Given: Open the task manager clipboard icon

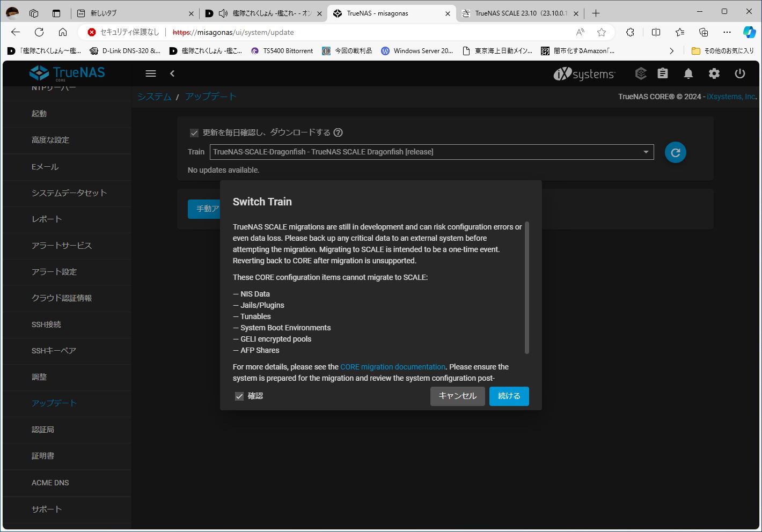Looking at the screenshot, I should click(x=663, y=73).
